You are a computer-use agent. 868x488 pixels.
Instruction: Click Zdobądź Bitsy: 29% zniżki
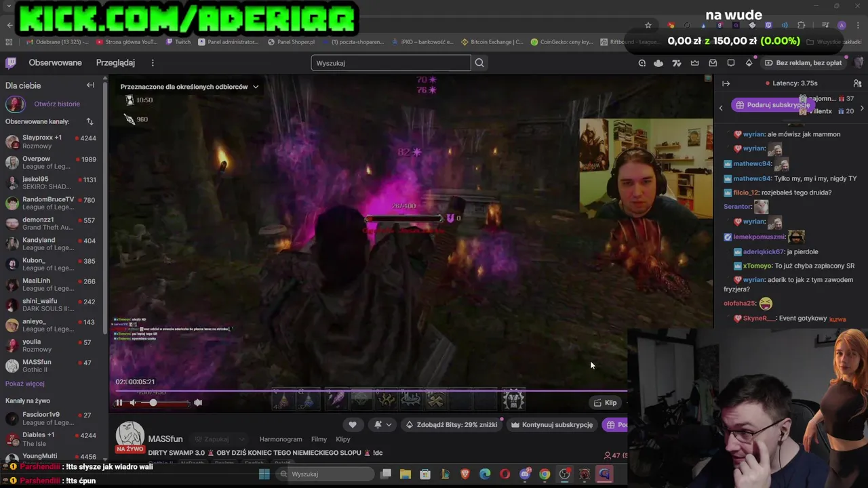coord(450,424)
